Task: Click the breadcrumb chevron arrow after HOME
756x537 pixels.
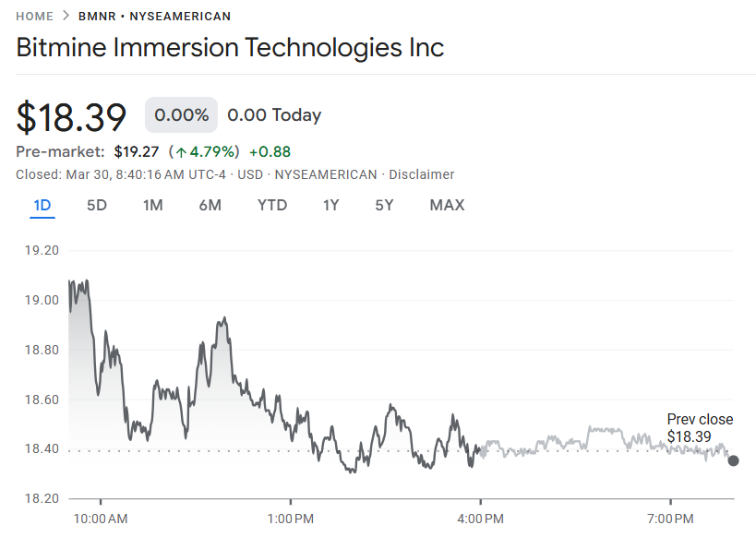Action: (66, 16)
